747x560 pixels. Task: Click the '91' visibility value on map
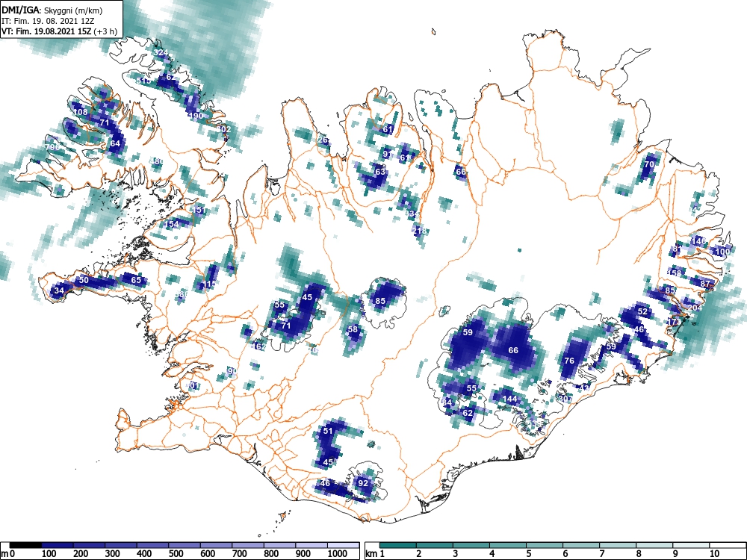point(387,155)
